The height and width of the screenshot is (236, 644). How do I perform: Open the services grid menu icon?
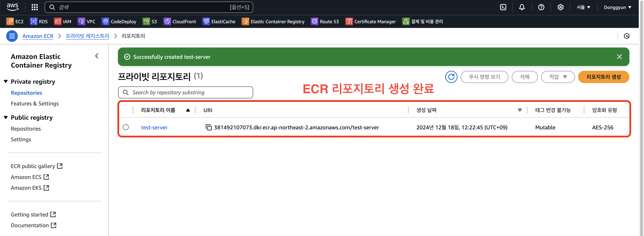point(34,7)
